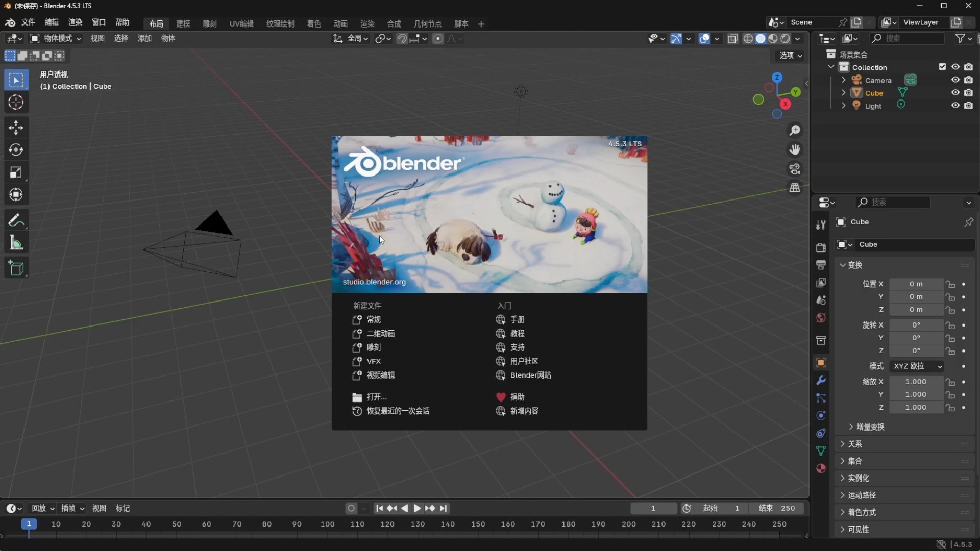Viewport: 980px width, 551px height.
Task: Disable Cube render camera icon
Action: 968,93
